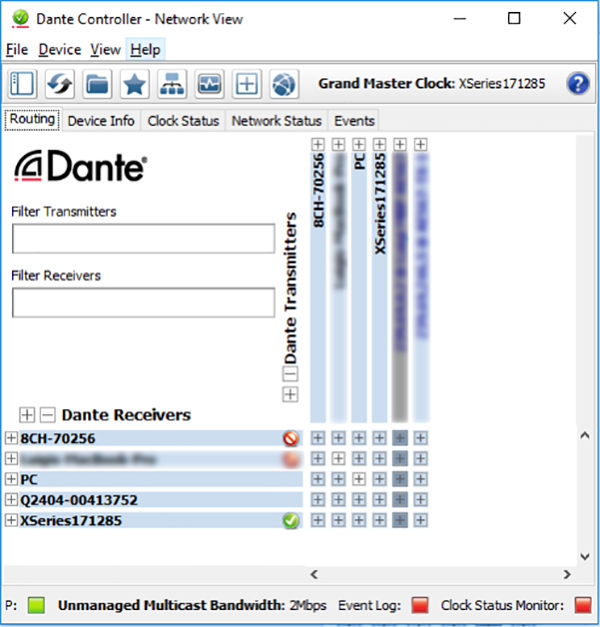
Task: Click the Grand Master Clock XSeries171285 text
Action: click(432, 84)
